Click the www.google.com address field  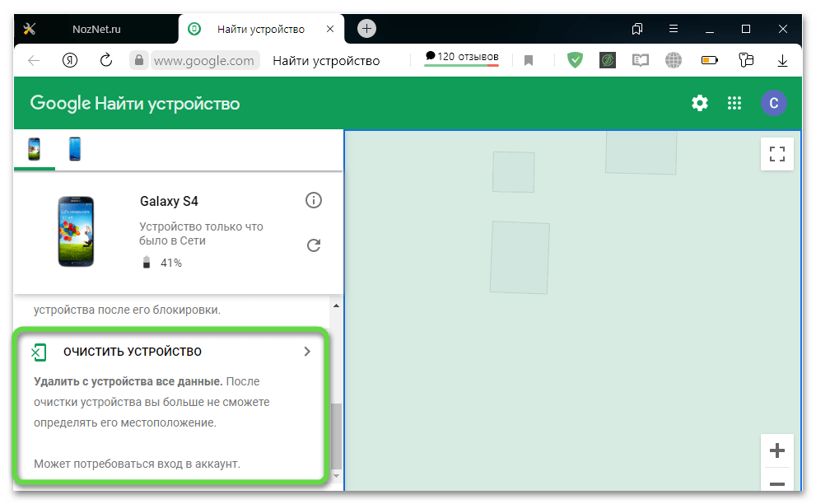[x=203, y=60]
